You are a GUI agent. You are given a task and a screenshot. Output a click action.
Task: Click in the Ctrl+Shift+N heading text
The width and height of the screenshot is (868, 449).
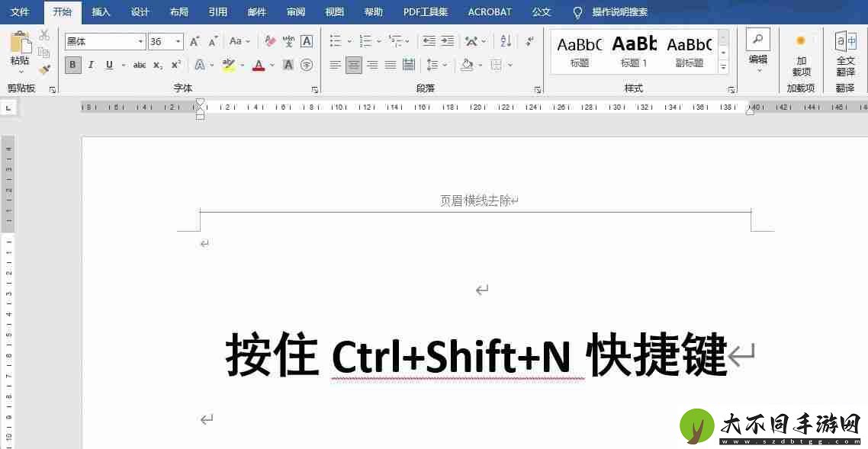tap(451, 355)
